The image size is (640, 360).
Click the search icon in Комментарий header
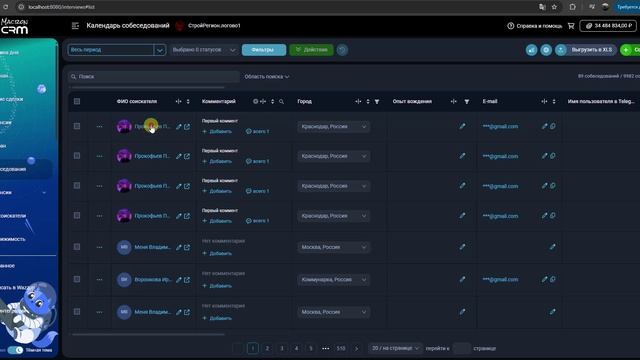tap(281, 101)
